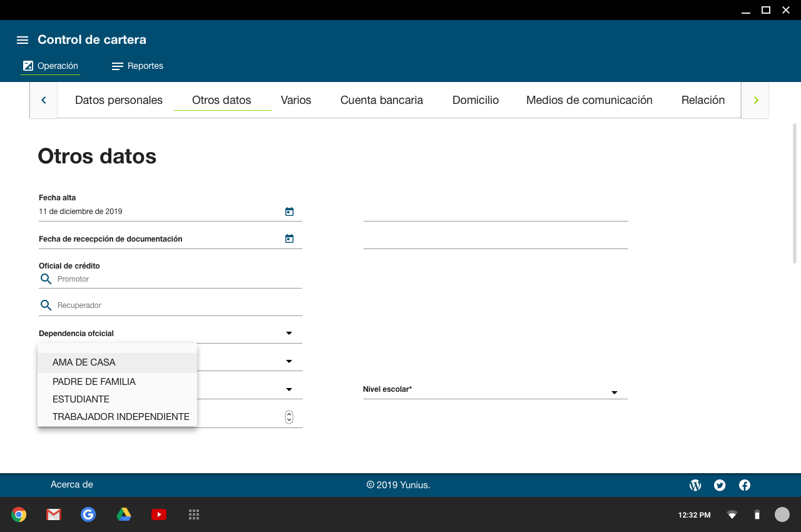Viewport: 801px width, 532px height.
Task: Launch Gmail from the taskbar
Action: point(54,514)
